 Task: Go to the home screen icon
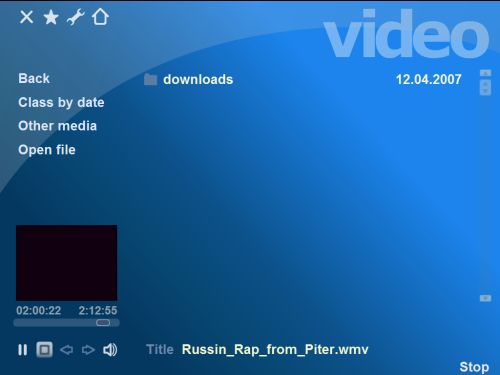(100, 17)
